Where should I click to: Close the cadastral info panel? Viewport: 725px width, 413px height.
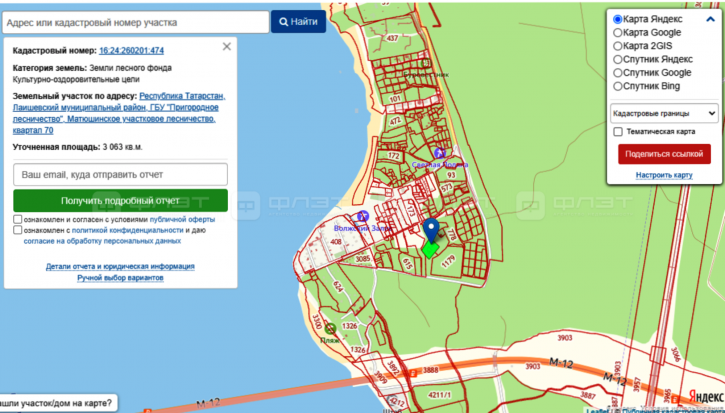(x=227, y=46)
